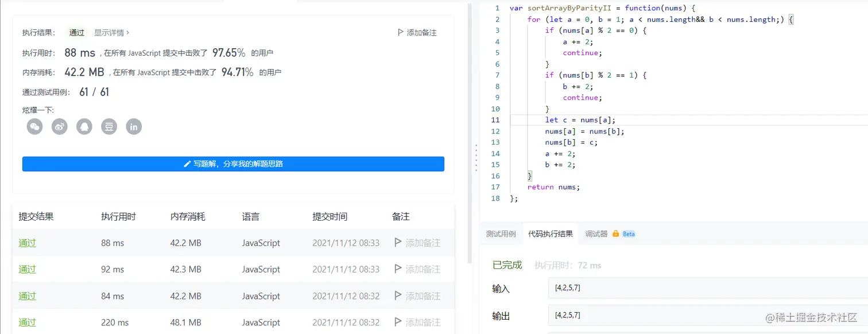The width and height of the screenshot is (868, 334).
Task: Click the 内存消耗 column header
Action: coord(188,217)
